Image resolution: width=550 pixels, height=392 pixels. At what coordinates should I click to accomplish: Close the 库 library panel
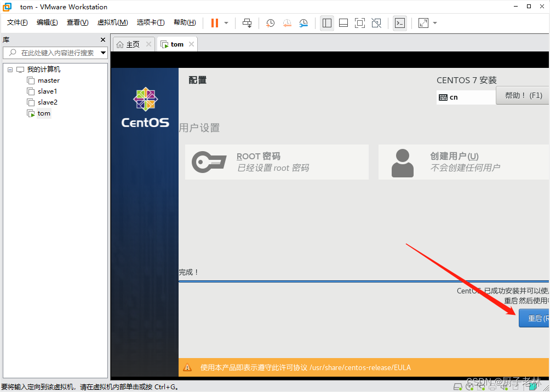tap(103, 39)
